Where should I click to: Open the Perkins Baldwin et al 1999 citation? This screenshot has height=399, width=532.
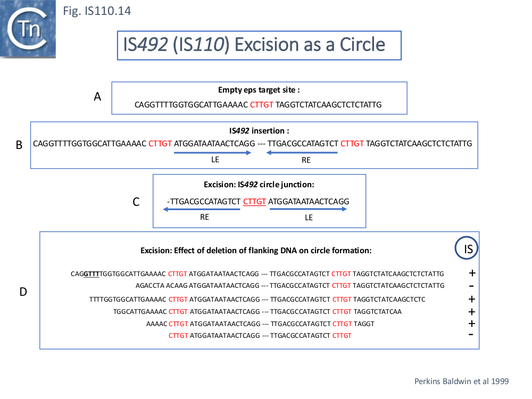461,381
